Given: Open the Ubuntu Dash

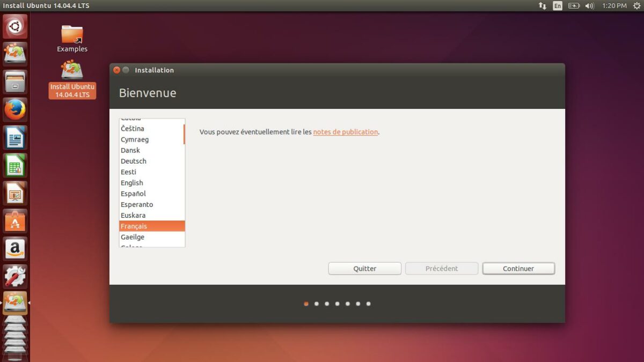Looking at the screenshot, I should (x=14, y=26).
